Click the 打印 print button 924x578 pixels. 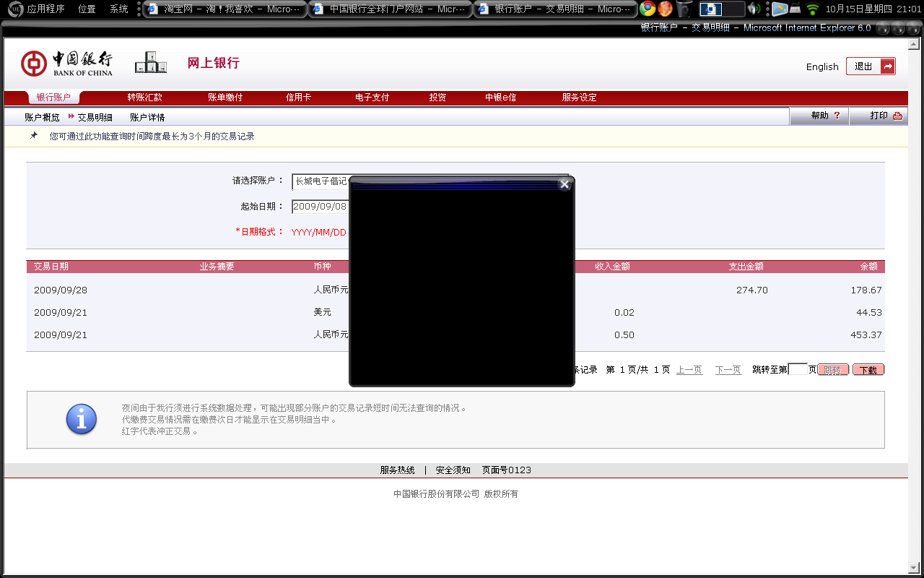(x=879, y=116)
